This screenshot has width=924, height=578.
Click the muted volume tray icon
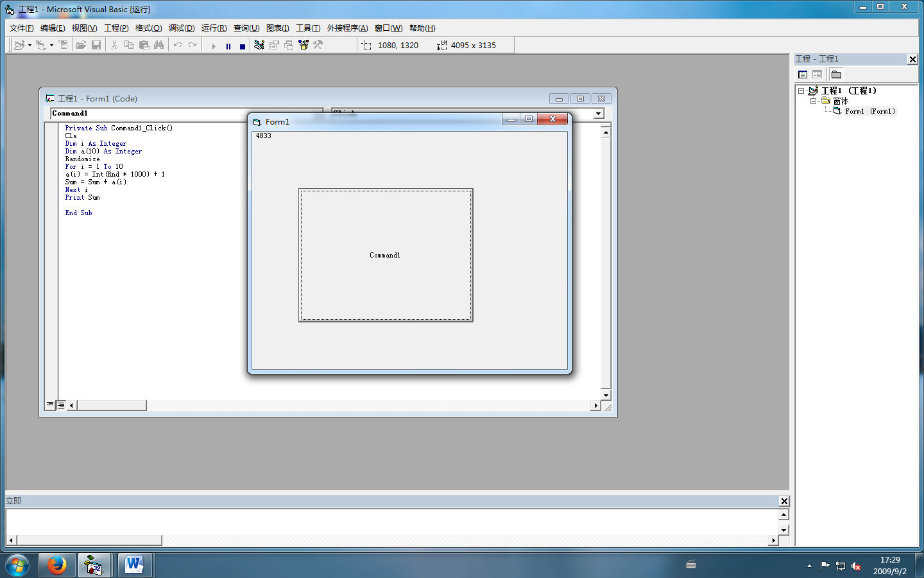click(x=856, y=566)
